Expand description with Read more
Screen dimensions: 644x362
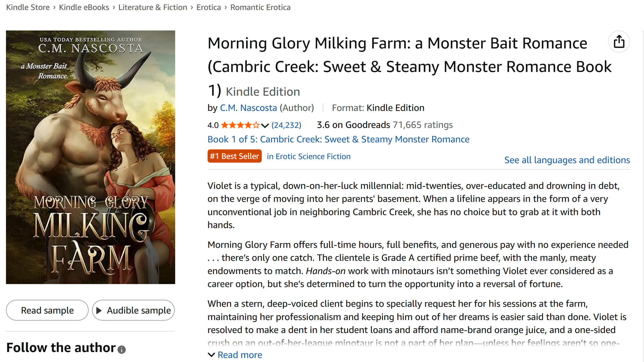239,355
